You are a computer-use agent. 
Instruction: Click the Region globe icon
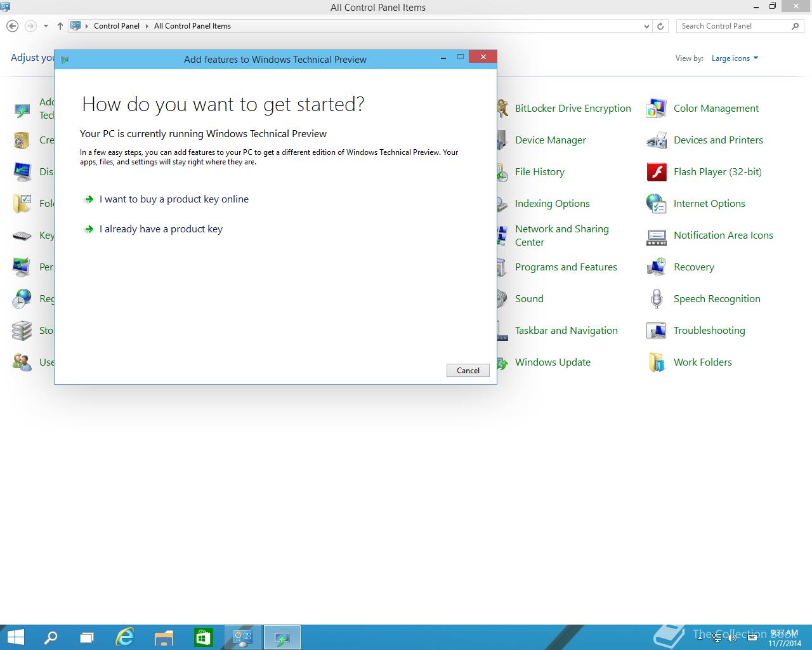(22, 299)
